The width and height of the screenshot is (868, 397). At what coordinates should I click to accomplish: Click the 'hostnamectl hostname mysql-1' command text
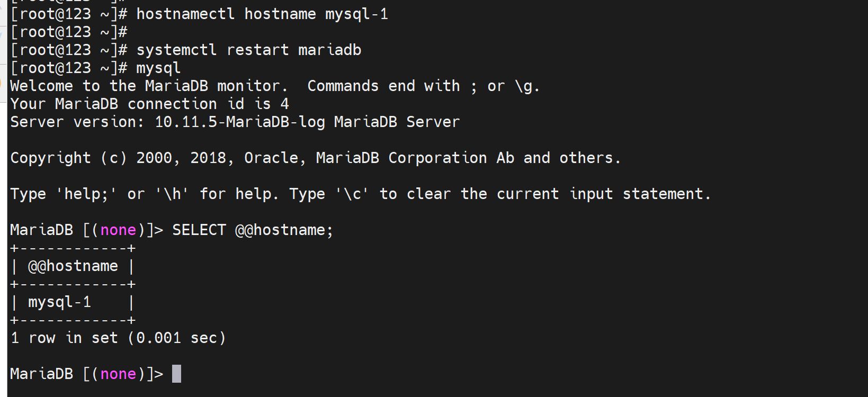(262, 14)
